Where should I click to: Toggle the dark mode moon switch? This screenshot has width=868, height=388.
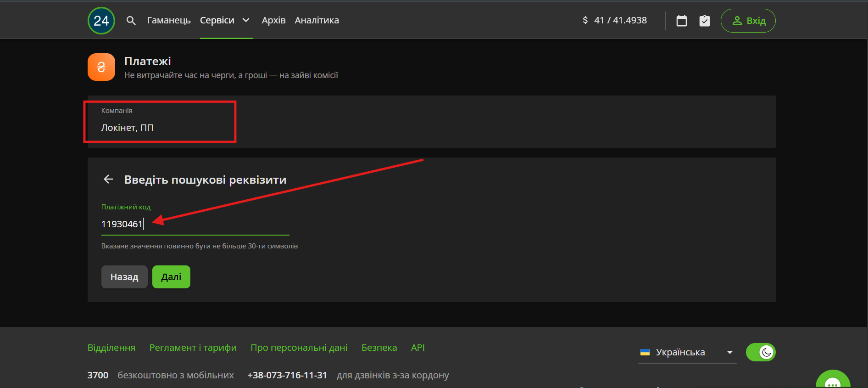click(x=761, y=352)
